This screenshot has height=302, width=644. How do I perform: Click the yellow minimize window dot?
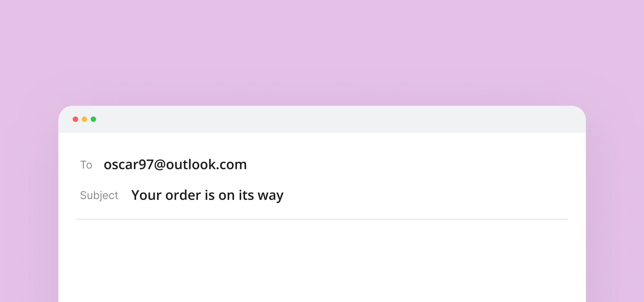[84, 119]
